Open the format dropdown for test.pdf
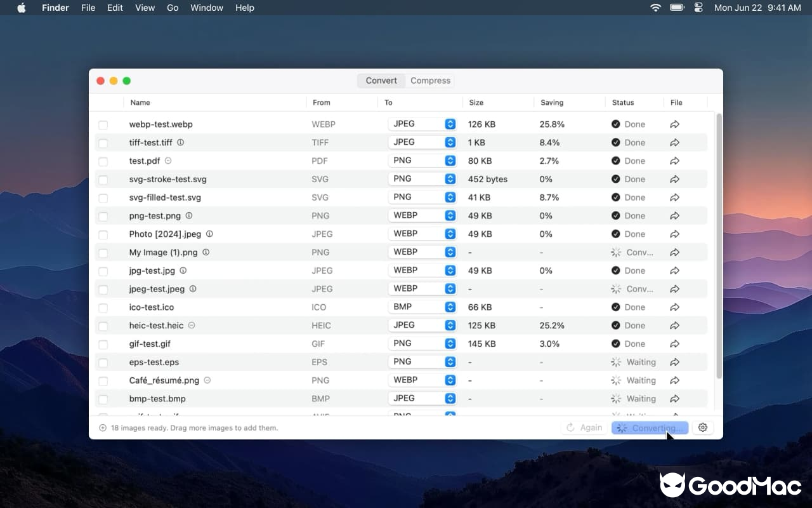Screen dimensions: 812x508 pyautogui.click(x=422, y=161)
